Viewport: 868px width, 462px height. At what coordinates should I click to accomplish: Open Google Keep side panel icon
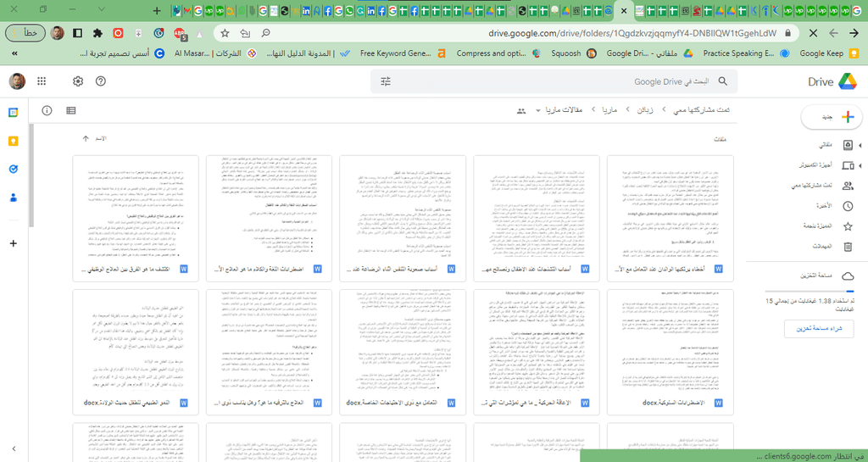pyautogui.click(x=14, y=141)
